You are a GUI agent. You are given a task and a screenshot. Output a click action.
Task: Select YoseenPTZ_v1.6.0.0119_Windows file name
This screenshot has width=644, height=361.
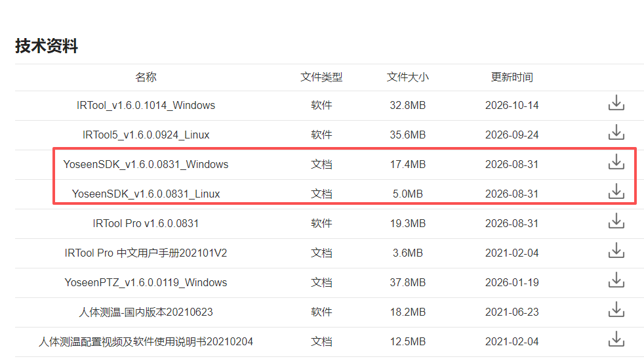pos(146,283)
